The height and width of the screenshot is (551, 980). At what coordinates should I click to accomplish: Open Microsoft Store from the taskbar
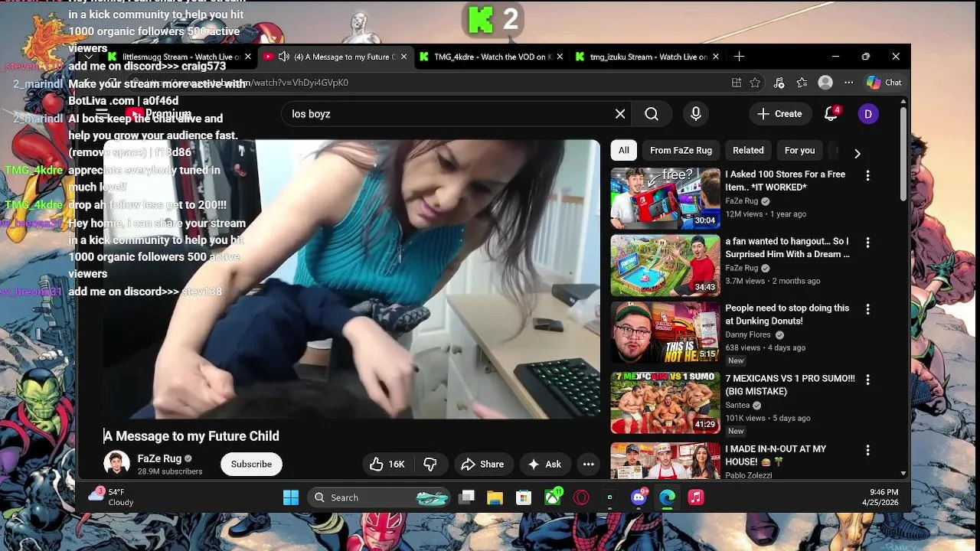[524, 497]
